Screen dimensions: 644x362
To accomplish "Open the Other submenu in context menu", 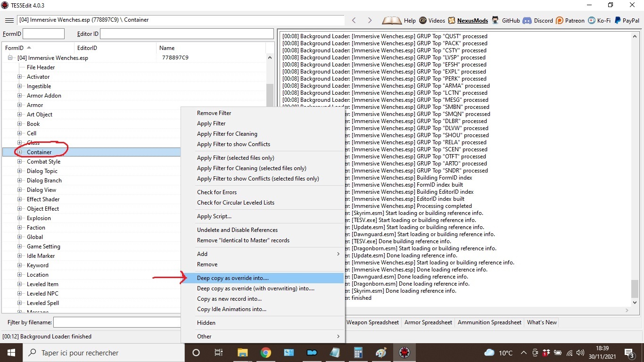I will pos(263,337).
